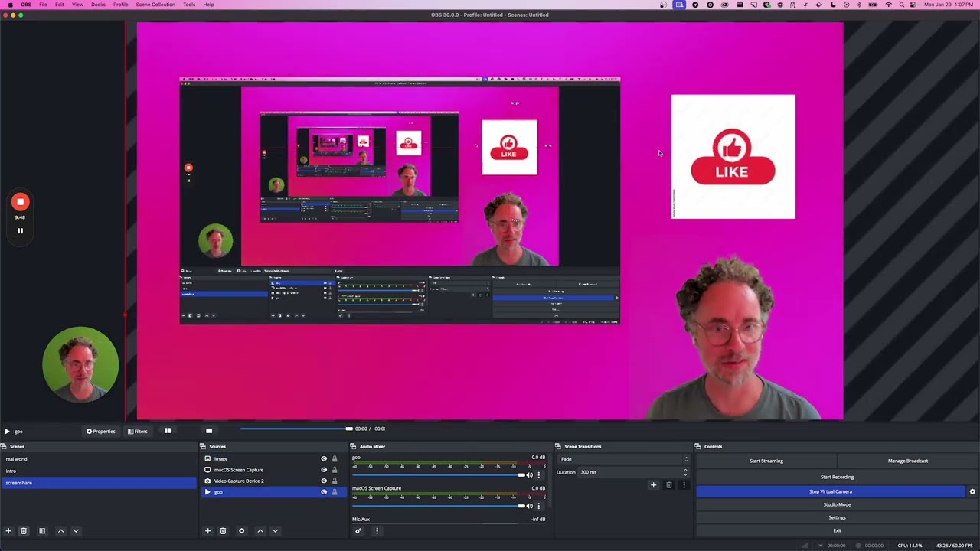980x551 pixels.
Task: Hide the Video Capture Device 2 source
Action: tap(324, 481)
